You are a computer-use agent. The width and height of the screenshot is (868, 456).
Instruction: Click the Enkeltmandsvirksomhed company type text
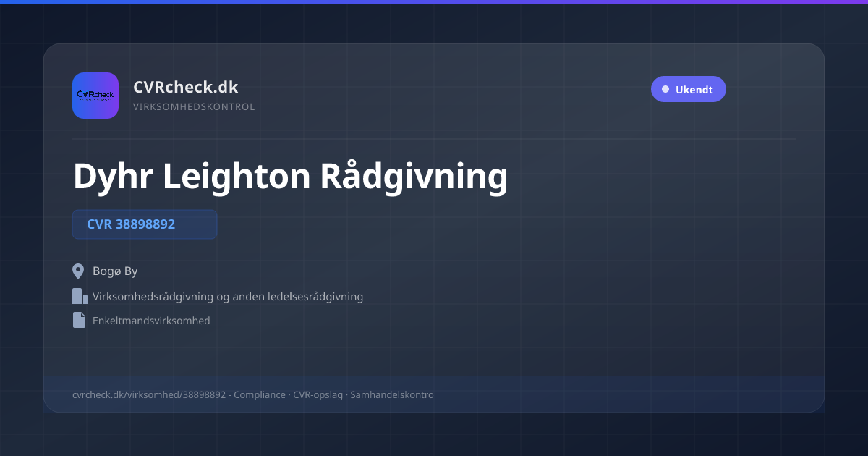(151, 321)
